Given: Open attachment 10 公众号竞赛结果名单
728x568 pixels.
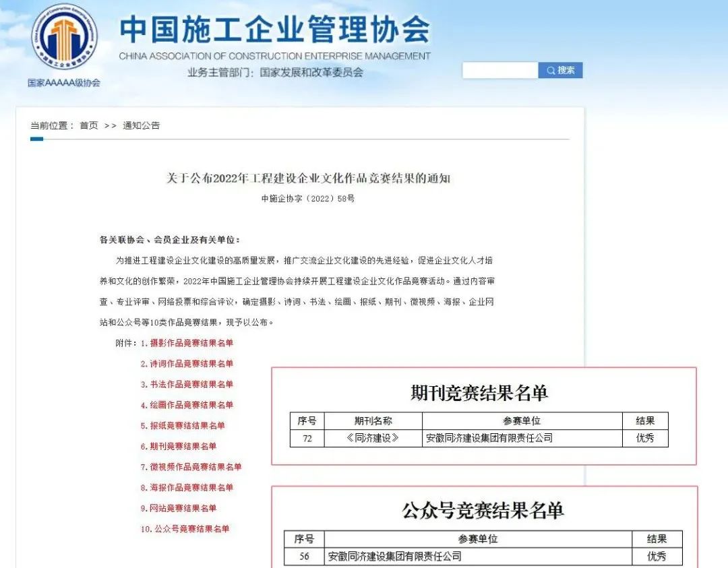Looking at the screenshot, I should point(185,529).
